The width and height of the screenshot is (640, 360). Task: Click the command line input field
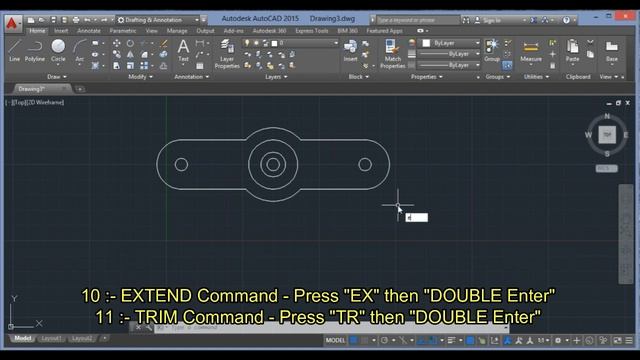[331, 327]
